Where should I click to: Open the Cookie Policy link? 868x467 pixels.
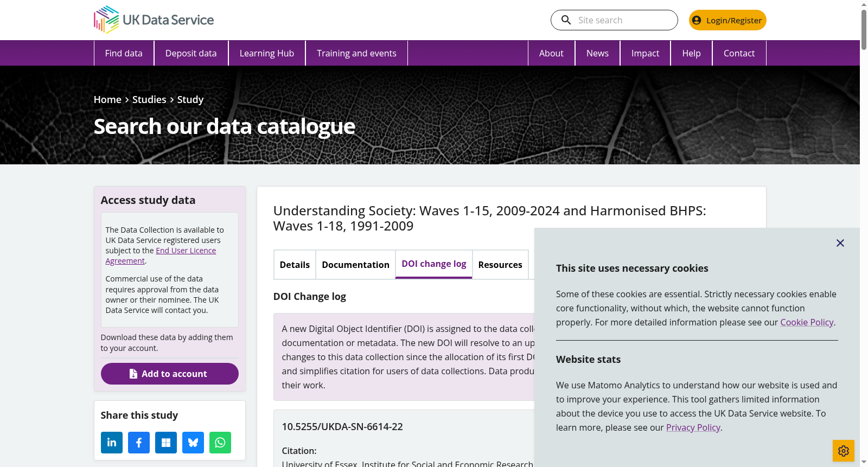pyautogui.click(x=807, y=322)
